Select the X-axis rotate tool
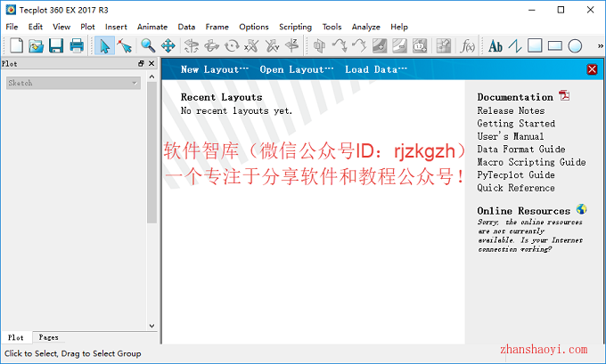 (251, 45)
